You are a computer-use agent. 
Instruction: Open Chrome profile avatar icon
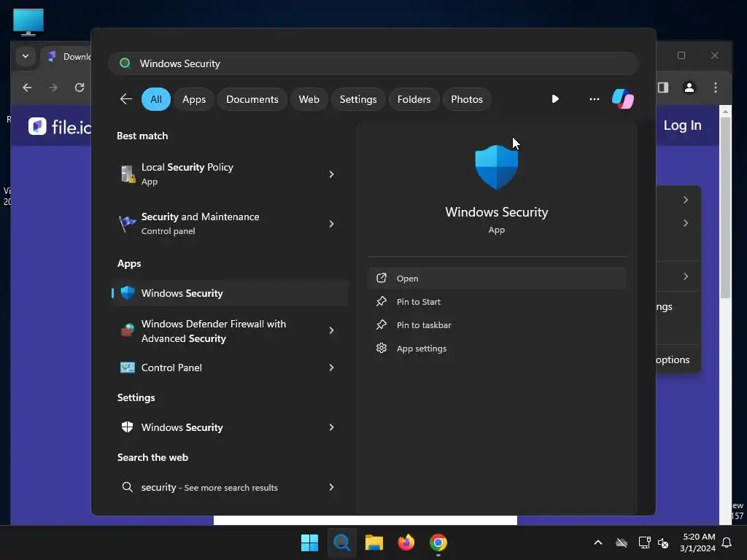click(689, 87)
